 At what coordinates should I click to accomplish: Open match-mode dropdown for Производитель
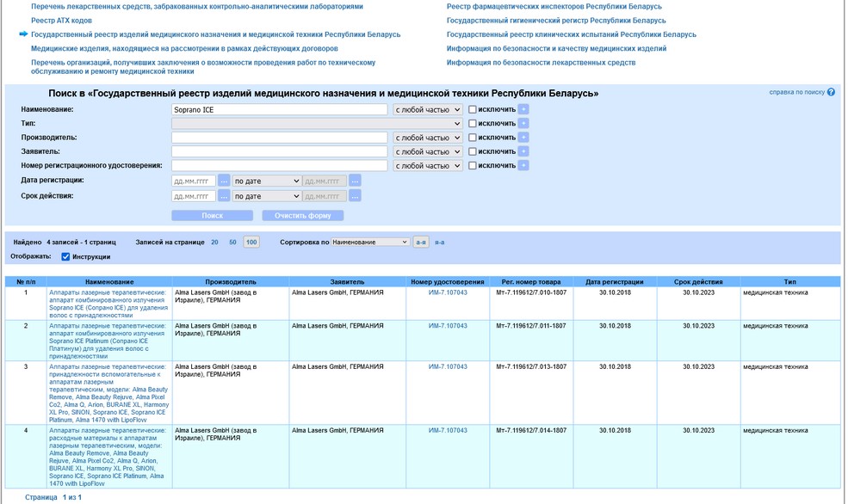427,138
